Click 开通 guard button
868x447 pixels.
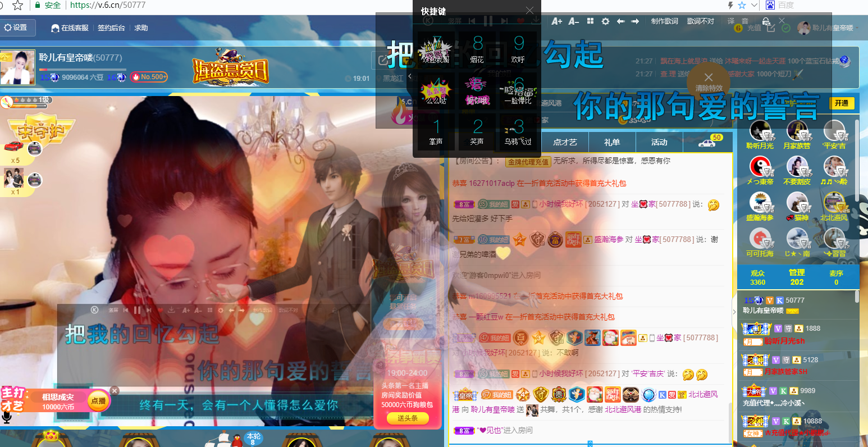coord(842,103)
